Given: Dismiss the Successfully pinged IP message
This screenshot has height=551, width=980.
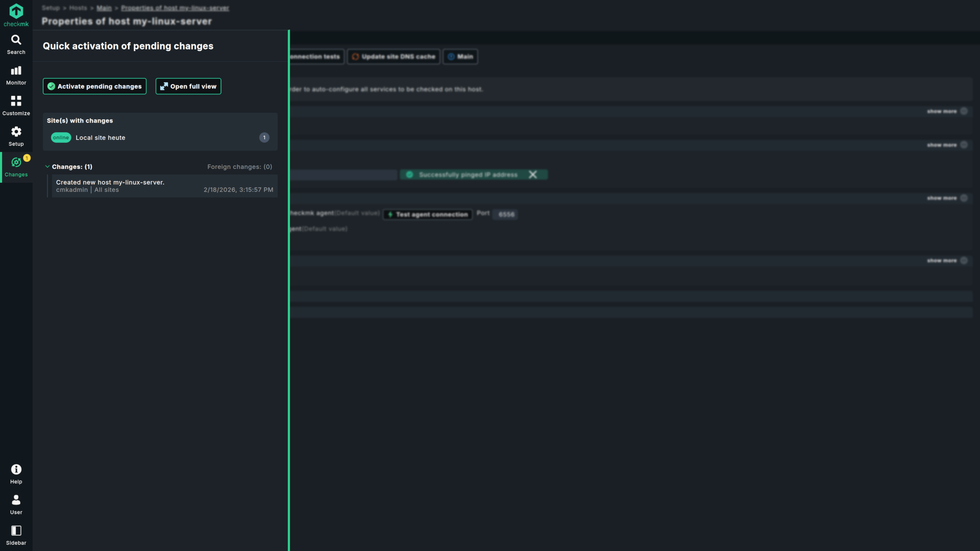Looking at the screenshot, I should point(532,174).
